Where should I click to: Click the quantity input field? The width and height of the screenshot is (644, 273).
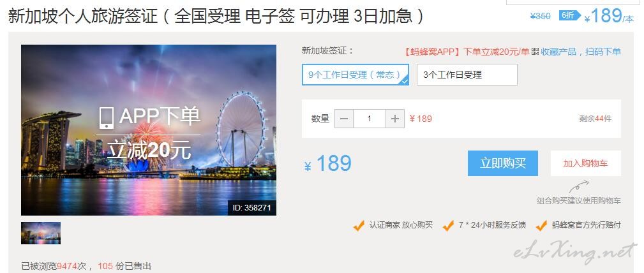point(370,119)
